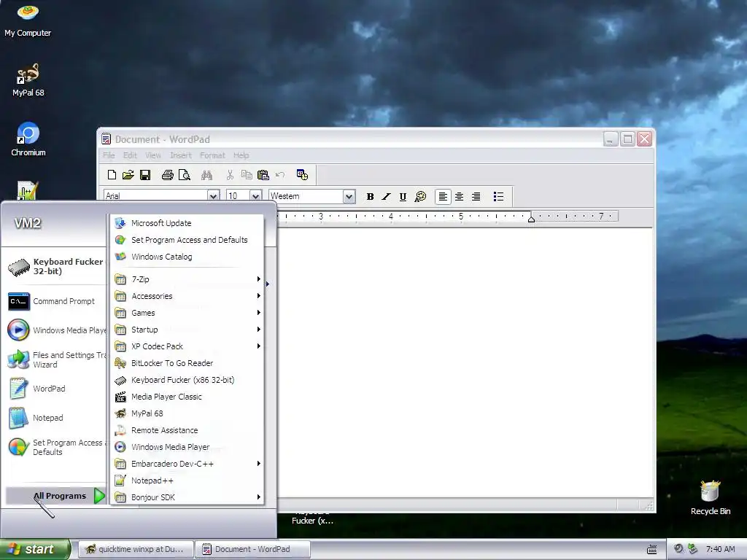This screenshot has width=747, height=560.
Task: Click the Start button on taskbar
Action: (x=35, y=549)
